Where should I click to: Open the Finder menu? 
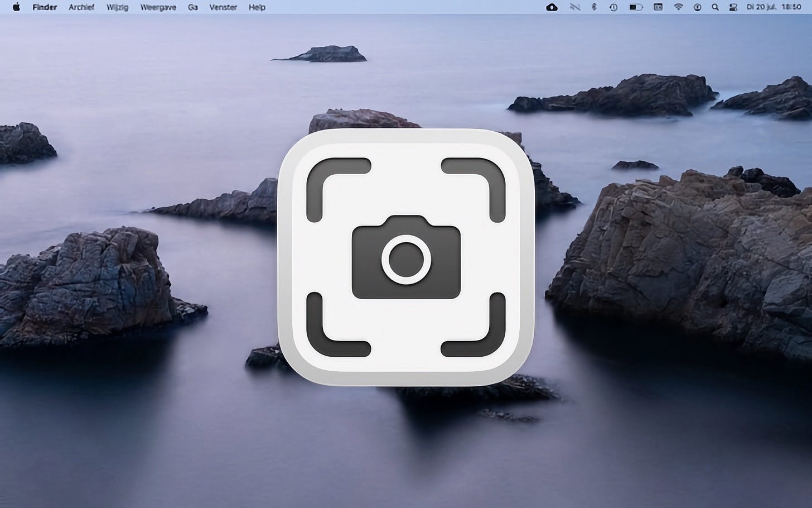45,7
